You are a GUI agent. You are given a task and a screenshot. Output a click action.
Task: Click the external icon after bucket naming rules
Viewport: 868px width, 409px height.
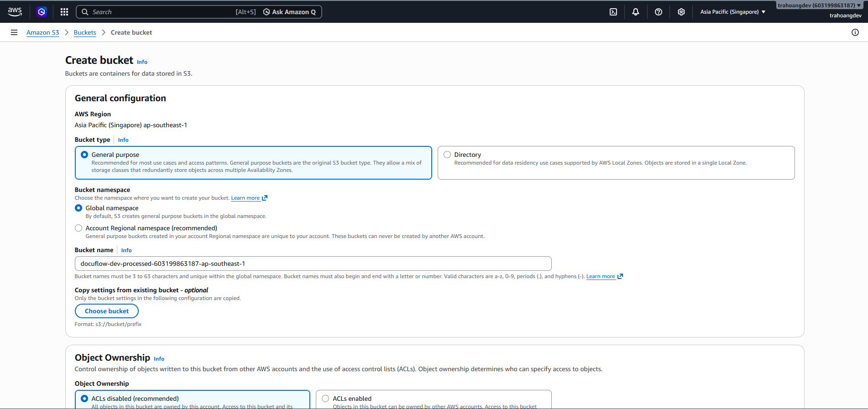[x=620, y=276]
